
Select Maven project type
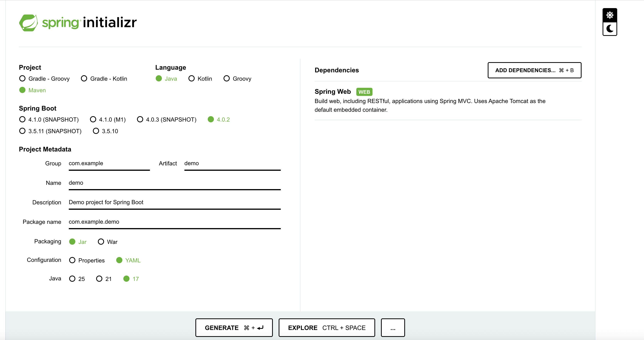click(33, 90)
